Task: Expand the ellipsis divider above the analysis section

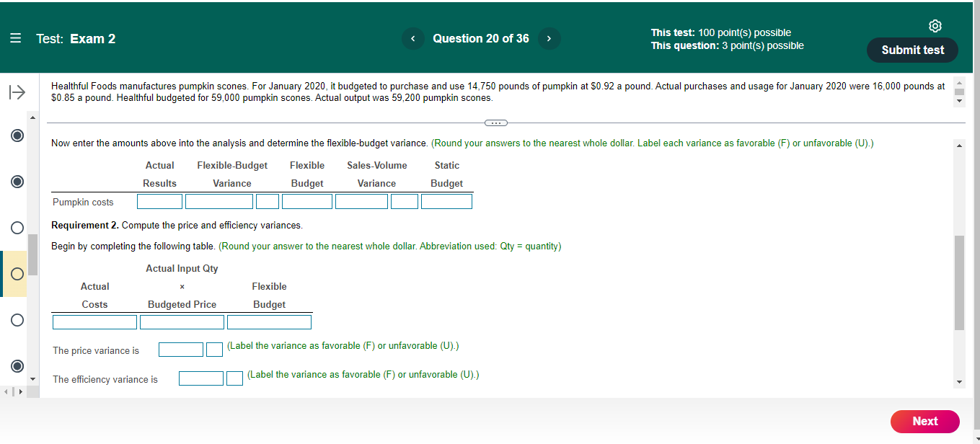Action: click(x=495, y=123)
